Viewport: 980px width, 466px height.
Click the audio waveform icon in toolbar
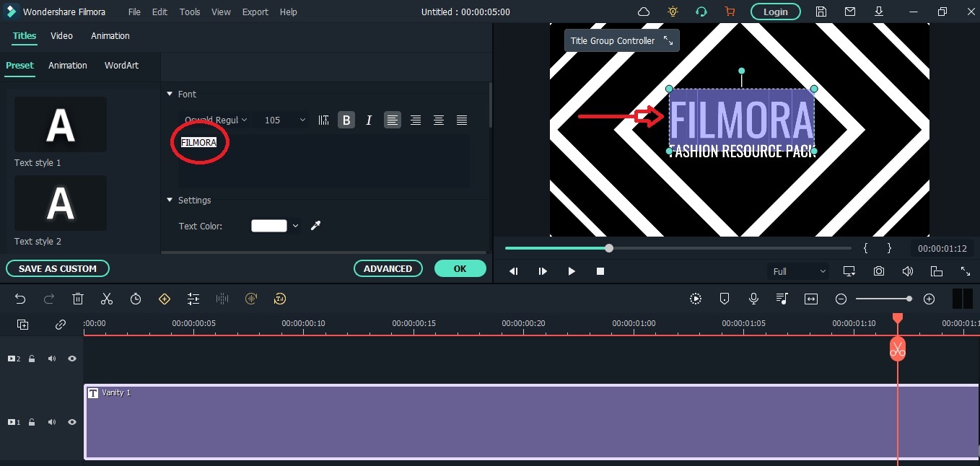[x=222, y=299]
